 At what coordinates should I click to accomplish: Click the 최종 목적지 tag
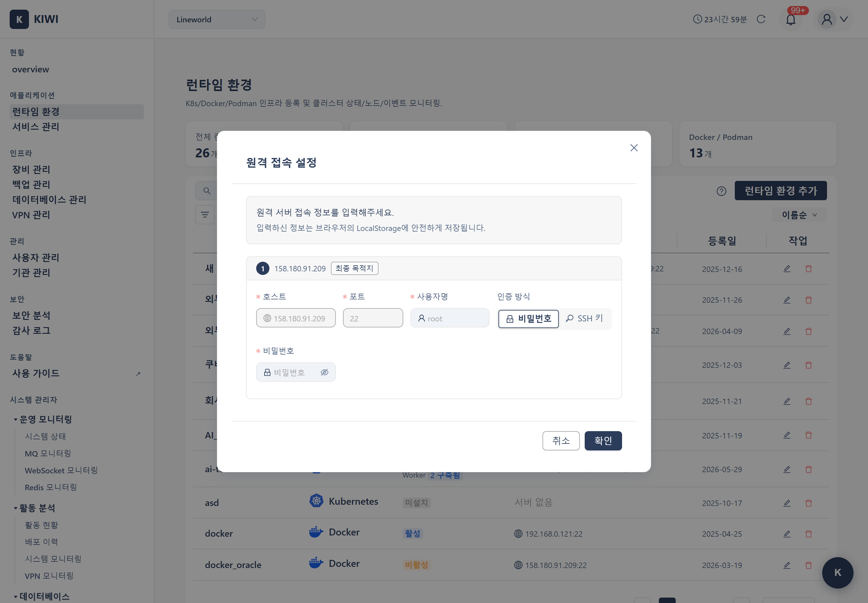354,268
